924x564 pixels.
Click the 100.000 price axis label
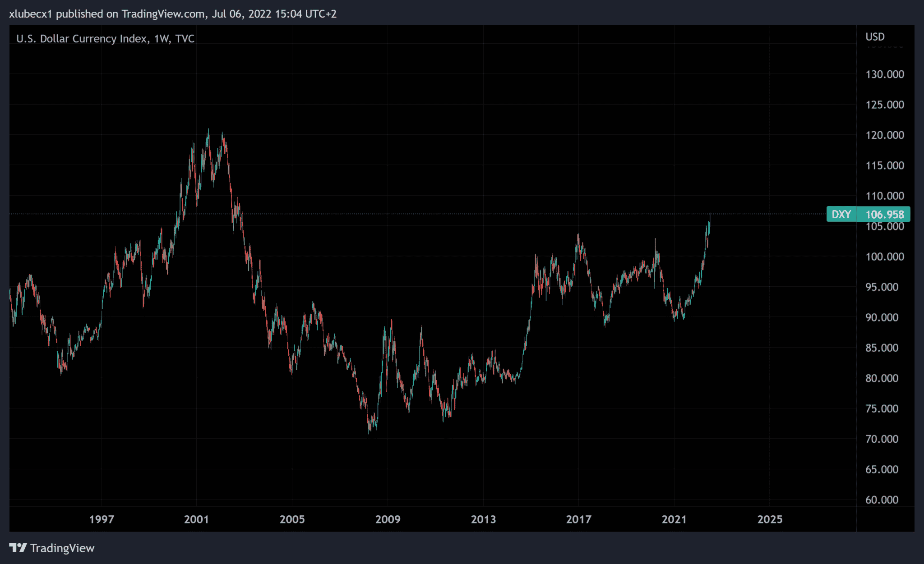point(884,257)
